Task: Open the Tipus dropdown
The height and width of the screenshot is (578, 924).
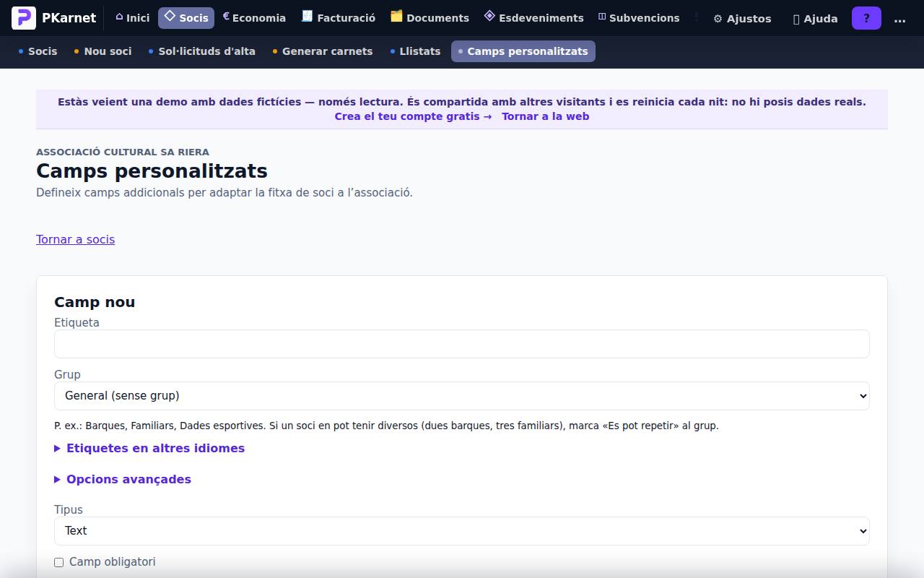Action: coord(462,531)
